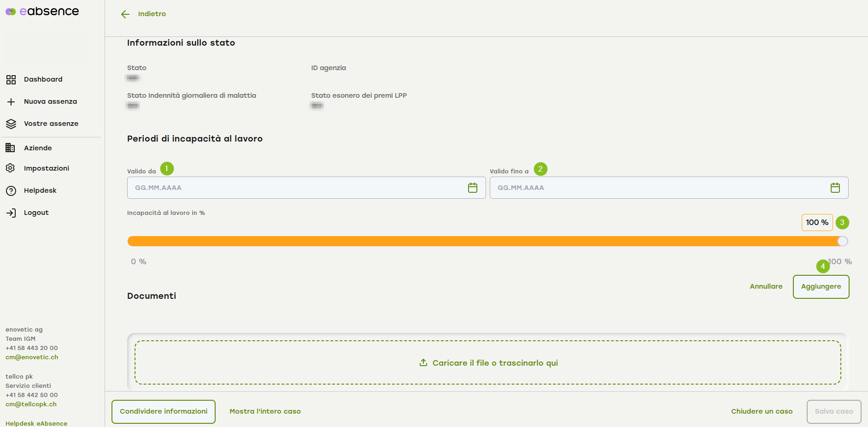Click Chiudere un caso
868x427 pixels.
click(x=762, y=411)
